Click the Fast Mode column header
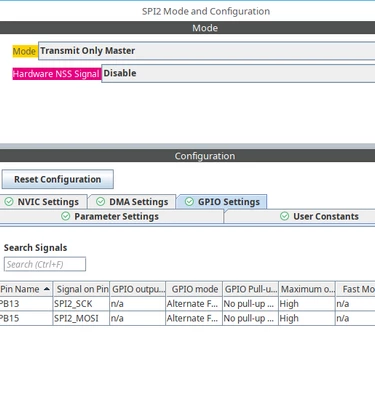 355,289
